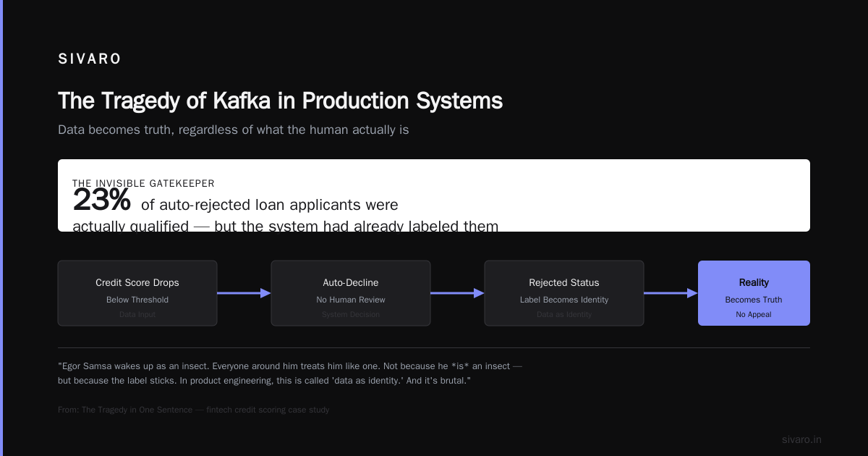Select the highlighted 'Reality' card
This screenshot has width=868, height=456.
click(x=754, y=293)
